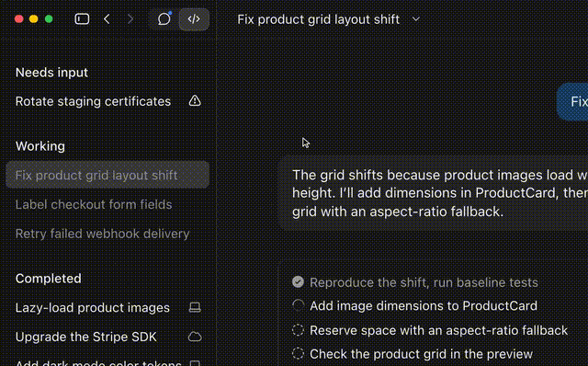588x366 pixels.
Task: Toggle the sidebar panel icon
Action: pyautogui.click(x=82, y=18)
